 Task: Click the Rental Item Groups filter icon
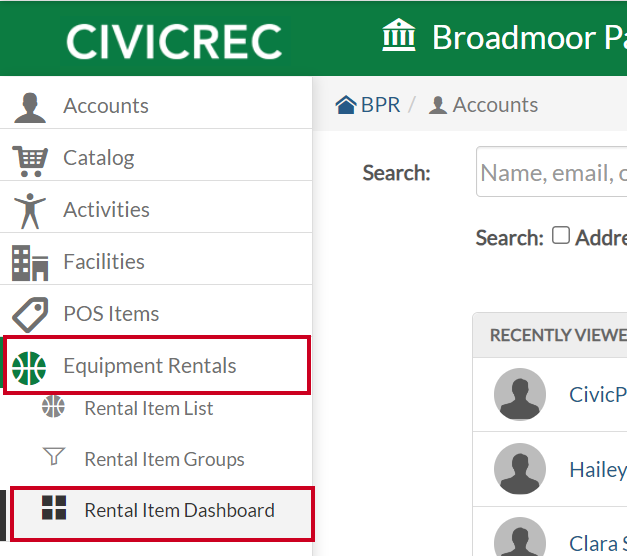tap(54, 456)
